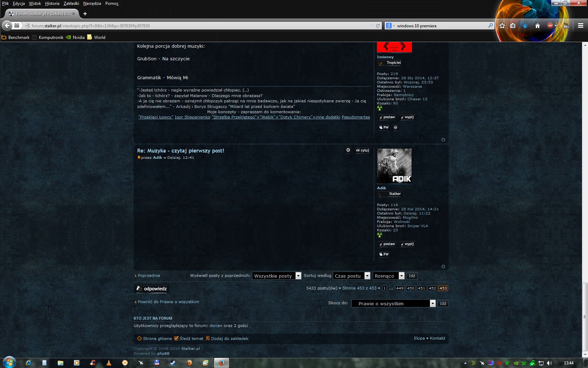Open Benchmark bookmark folder
Viewport: 588px width, 368px height.
tap(15, 38)
